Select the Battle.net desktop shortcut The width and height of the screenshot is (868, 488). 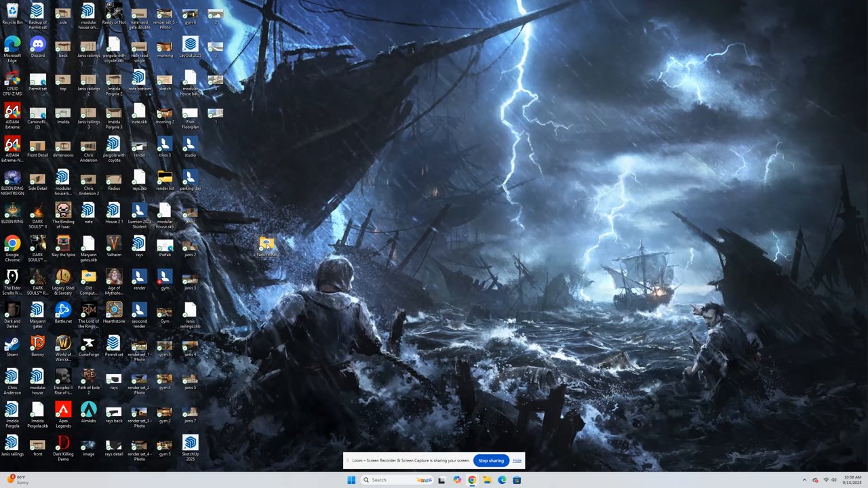tap(63, 313)
